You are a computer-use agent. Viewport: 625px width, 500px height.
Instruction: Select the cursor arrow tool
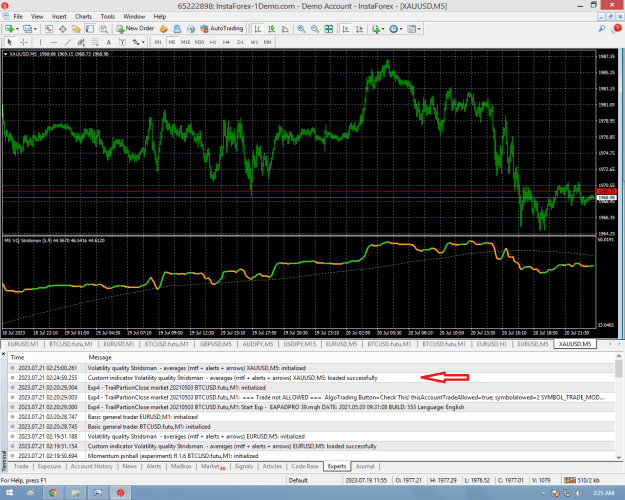pyautogui.click(x=10, y=42)
